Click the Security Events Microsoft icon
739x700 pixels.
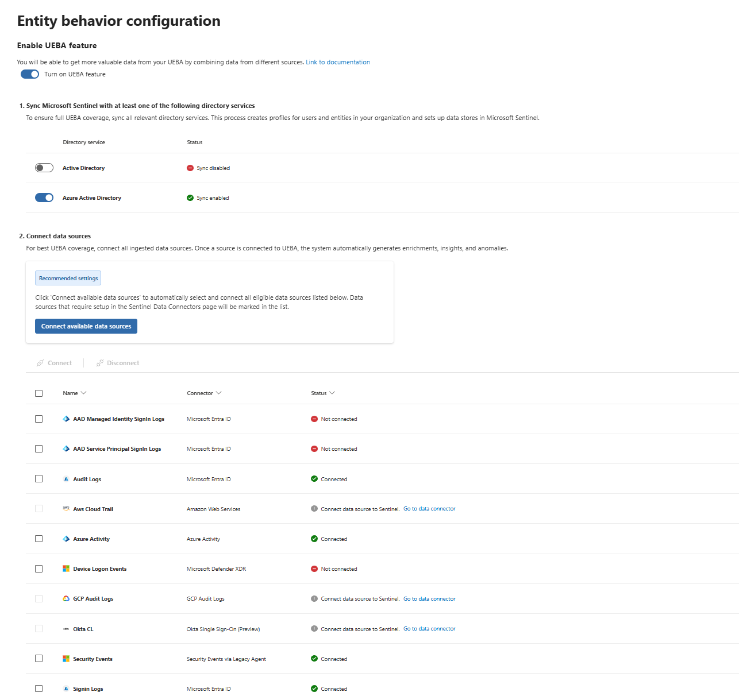pos(66,659)
